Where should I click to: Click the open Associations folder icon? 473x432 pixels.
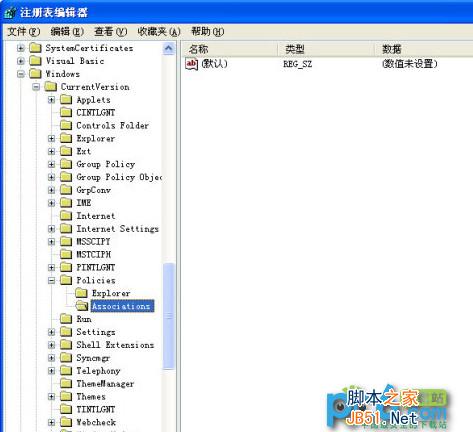coord(81,306)
